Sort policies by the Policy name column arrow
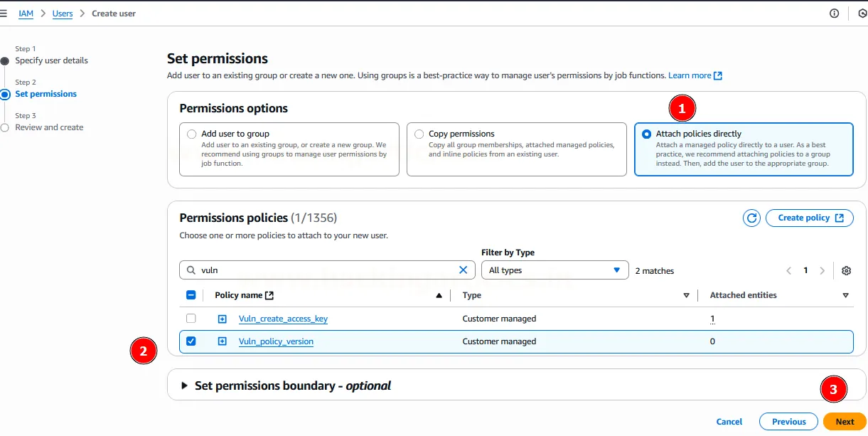Screen dimensions: 868x436 coord(439,294)
